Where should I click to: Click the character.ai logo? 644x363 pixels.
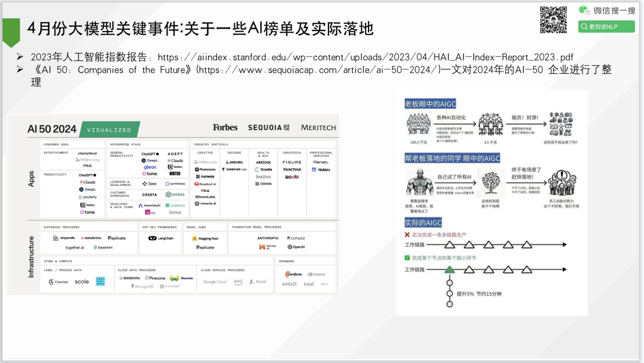click(88, 153)
